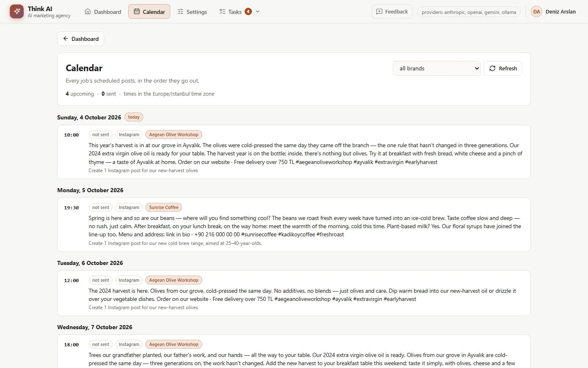This screenshot has height=368, width=588.
Task: Click the 0 sent count
Action: pos(109,94)
